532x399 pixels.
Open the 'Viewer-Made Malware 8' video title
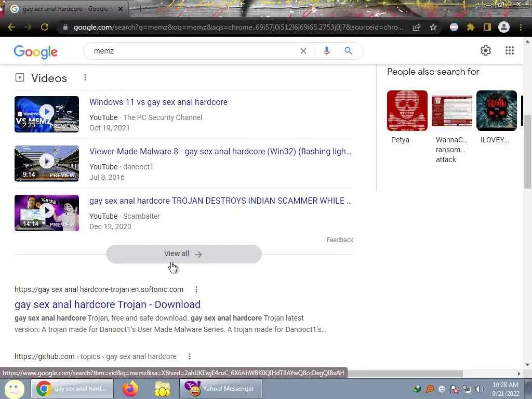220,151
